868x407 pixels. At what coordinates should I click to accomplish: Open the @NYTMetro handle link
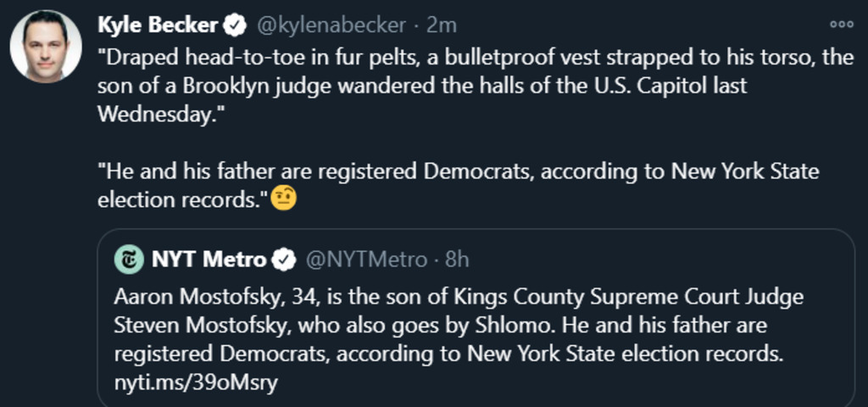pos(364,259)
